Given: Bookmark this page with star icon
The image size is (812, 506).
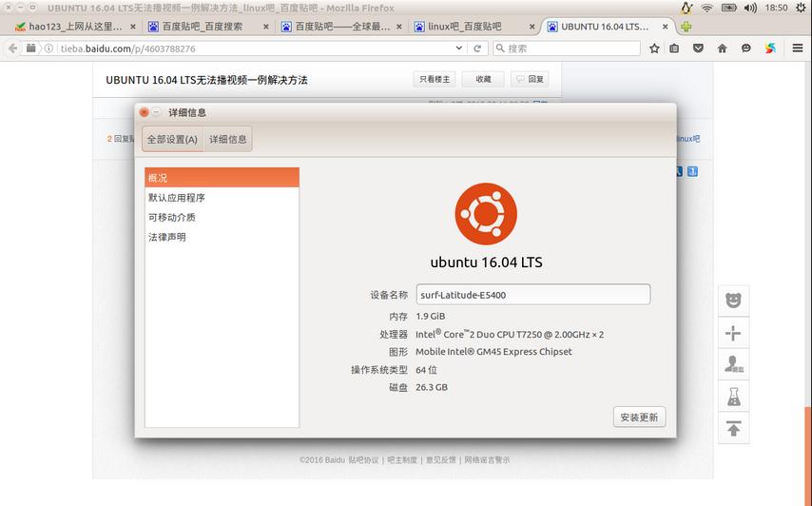Looking at the screenshot, I should click(x=654, y=49).
